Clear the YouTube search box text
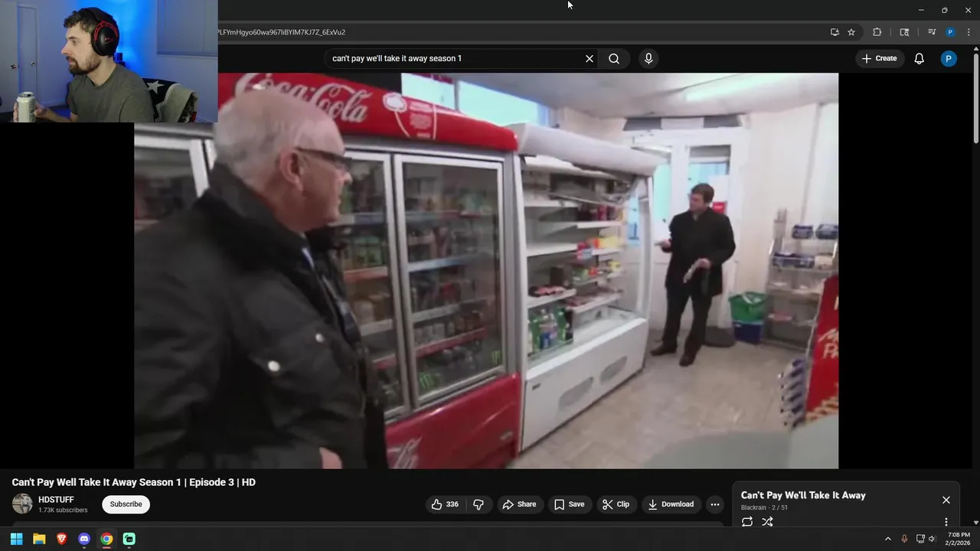 tap(590, 58)
